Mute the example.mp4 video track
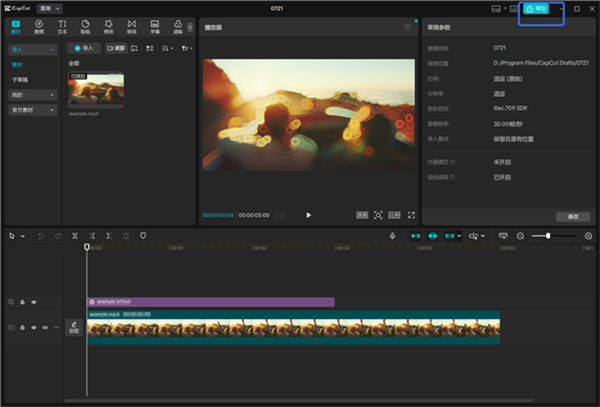Image resolution: width=600 pixels, height=407 pixels. (45, 327)
